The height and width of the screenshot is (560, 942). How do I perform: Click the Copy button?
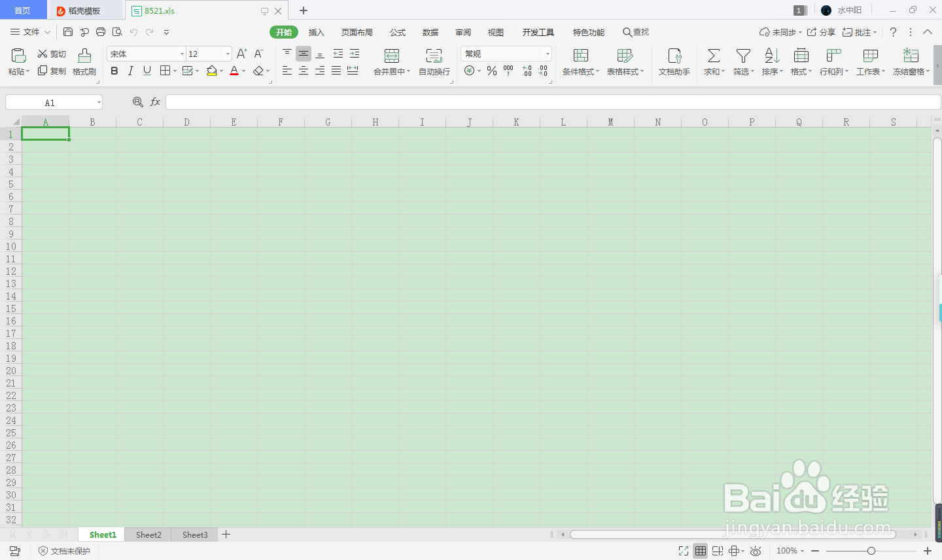click(x=52, y=71)
